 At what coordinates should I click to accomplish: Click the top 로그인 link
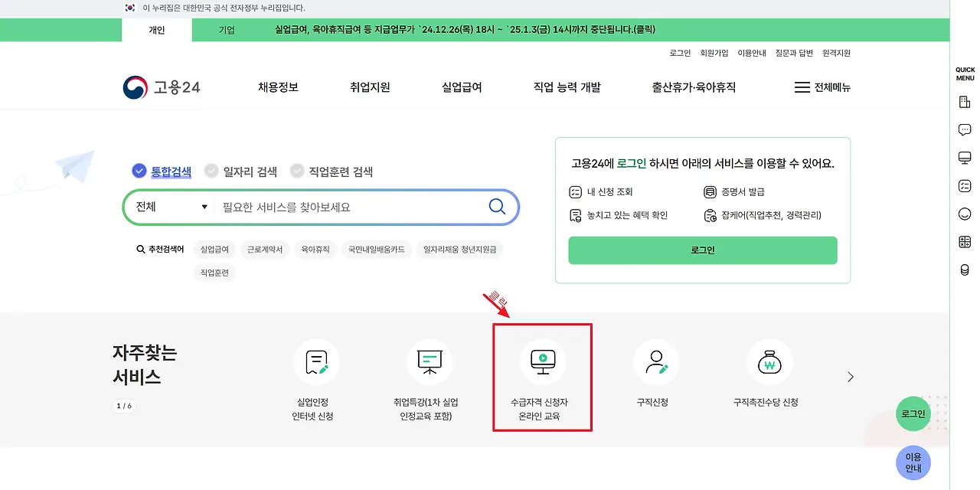(680, 53)
